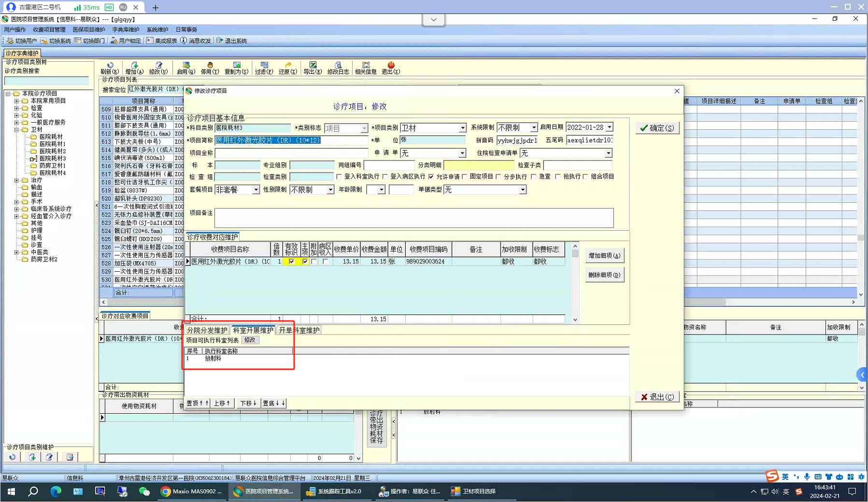Open WeChat from the Windows taskbar
The height and width of the screenshot is (502, 868).
tap(144, 491)
